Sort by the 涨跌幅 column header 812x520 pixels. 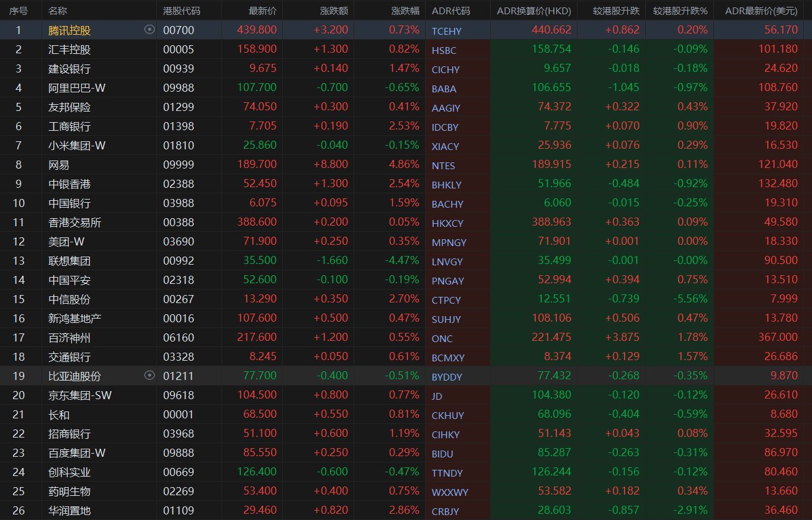pyautogui.click(x=405, y=11)
